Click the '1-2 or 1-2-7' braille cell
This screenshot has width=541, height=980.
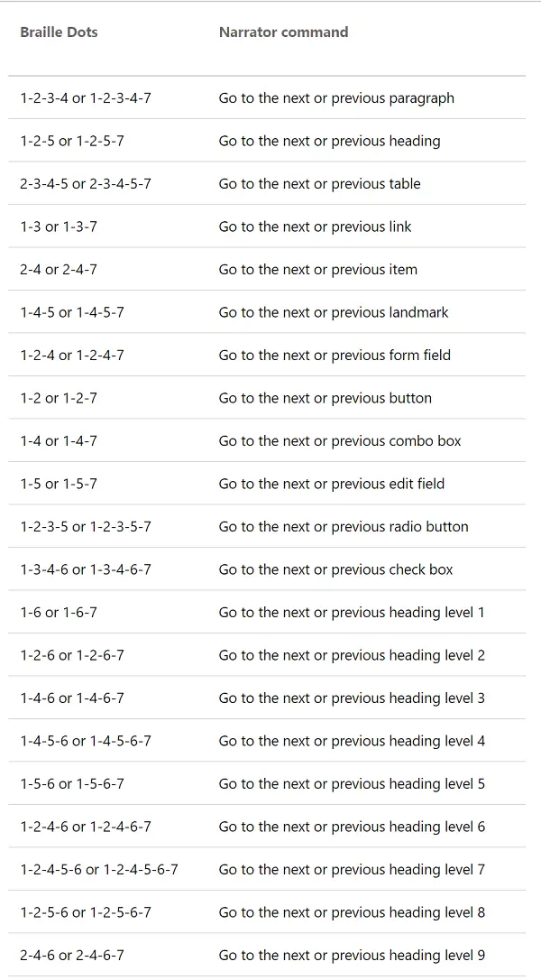pyautogui.click(x=59, y=398)
